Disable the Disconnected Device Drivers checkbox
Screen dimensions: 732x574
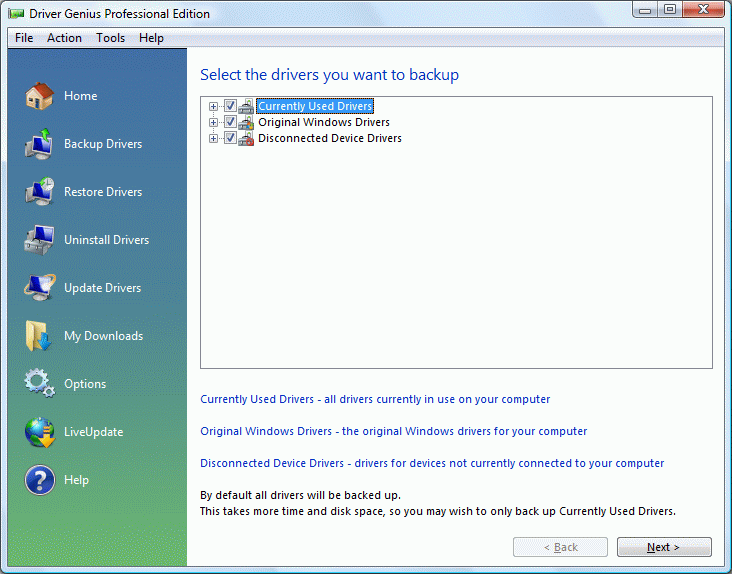(230, 138)
